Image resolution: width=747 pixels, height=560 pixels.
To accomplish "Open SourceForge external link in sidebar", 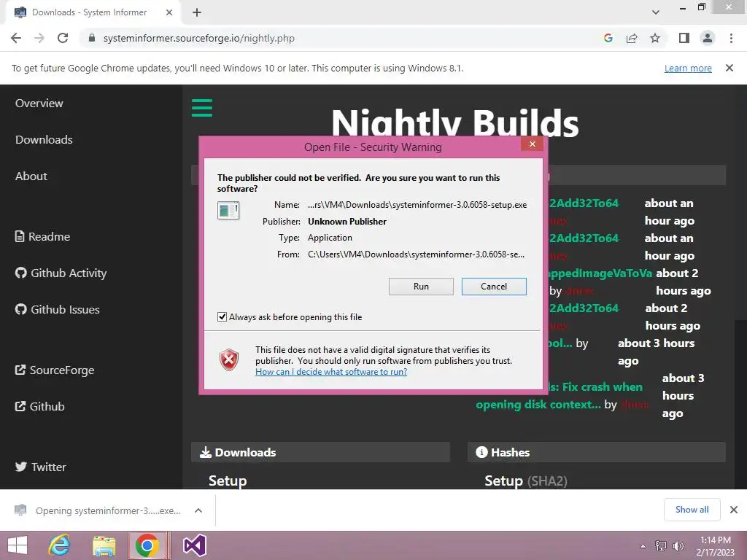I will (x=54, y=370).
